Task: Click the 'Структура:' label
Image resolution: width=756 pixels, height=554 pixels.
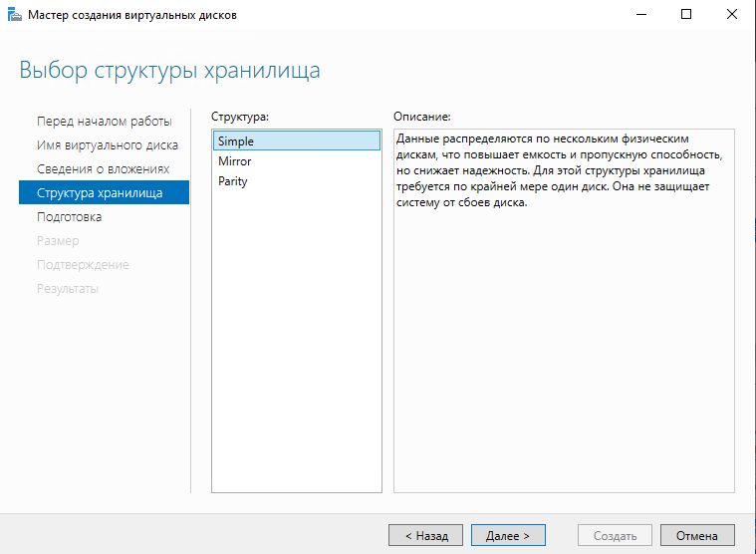Action: pos(240,117)
